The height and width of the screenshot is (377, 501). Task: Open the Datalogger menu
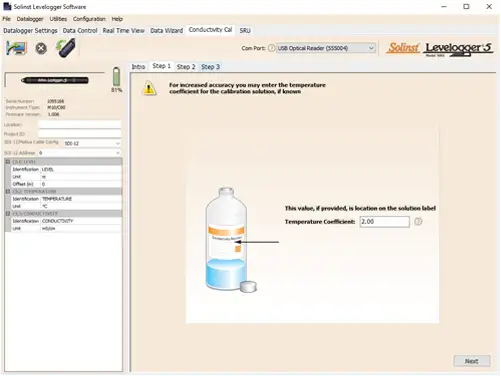[x=30, y=19]
